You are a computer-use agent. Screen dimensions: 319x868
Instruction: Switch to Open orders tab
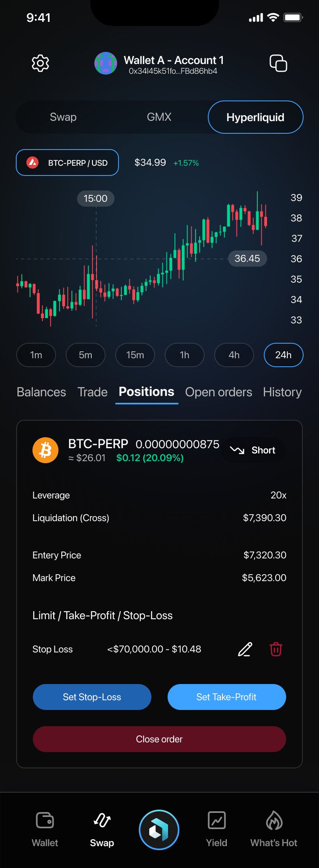219,392
